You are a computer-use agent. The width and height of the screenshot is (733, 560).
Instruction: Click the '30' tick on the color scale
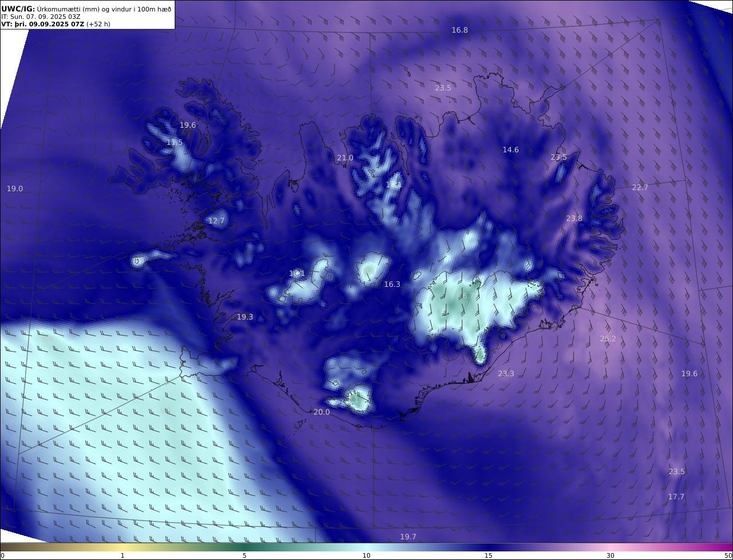pyautogui.click(x=610, y=556)
